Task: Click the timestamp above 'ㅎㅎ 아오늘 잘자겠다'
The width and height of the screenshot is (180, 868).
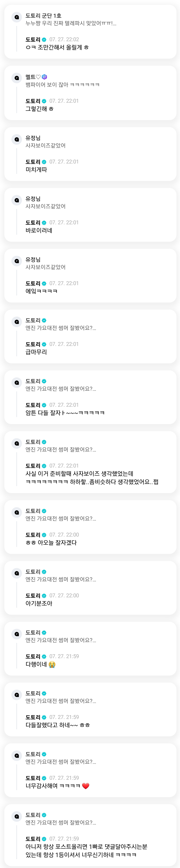Action: click(x=64, y=534)
